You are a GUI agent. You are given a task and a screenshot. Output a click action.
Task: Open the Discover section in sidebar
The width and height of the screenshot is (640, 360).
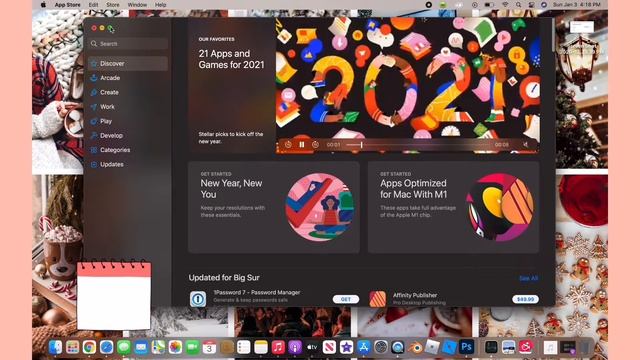pos(128,64)
